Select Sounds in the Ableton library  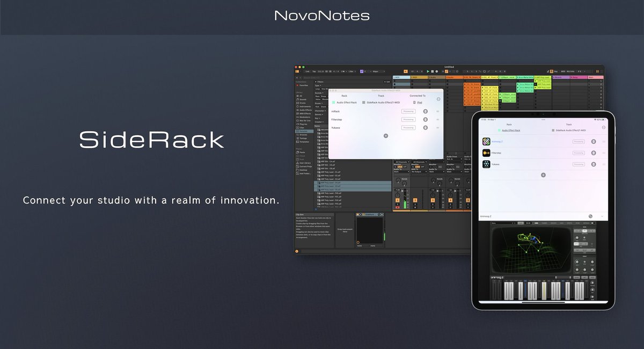pyautogui.click(x=302, y=99)
